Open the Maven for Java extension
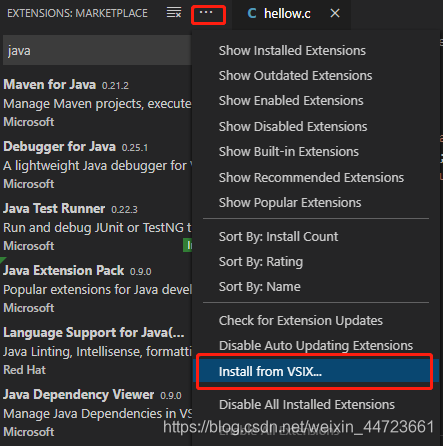Screen dimensions: 443x446 click(x=50, y=85)
